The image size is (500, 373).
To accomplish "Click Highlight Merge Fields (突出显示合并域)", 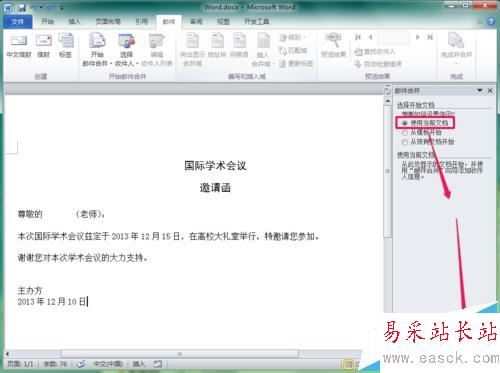I will [192, 49].
